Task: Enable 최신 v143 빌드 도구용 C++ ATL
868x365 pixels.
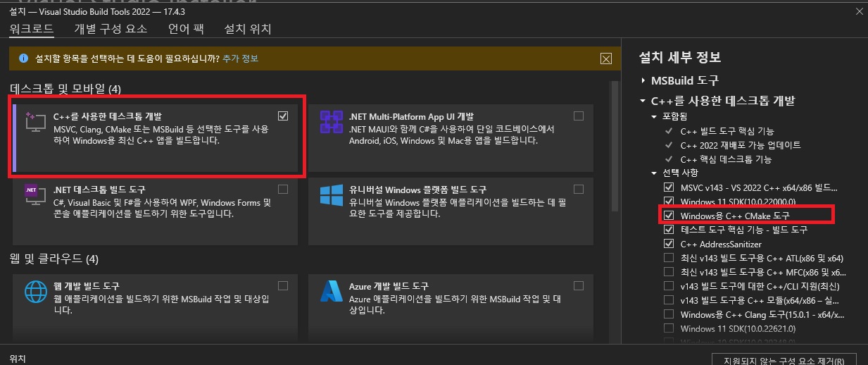Action: [669, 258]
